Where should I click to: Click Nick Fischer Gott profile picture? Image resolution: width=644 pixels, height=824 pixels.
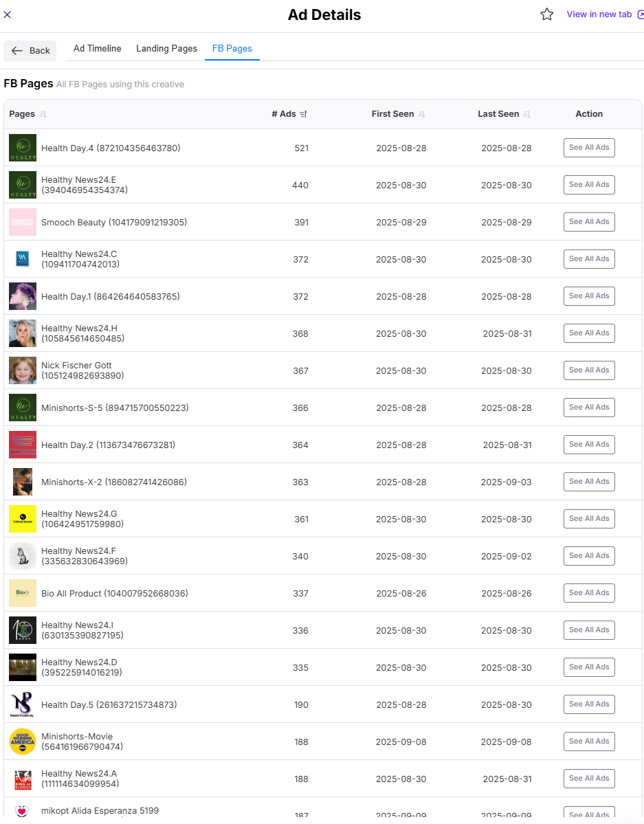[x=23, y=370]
